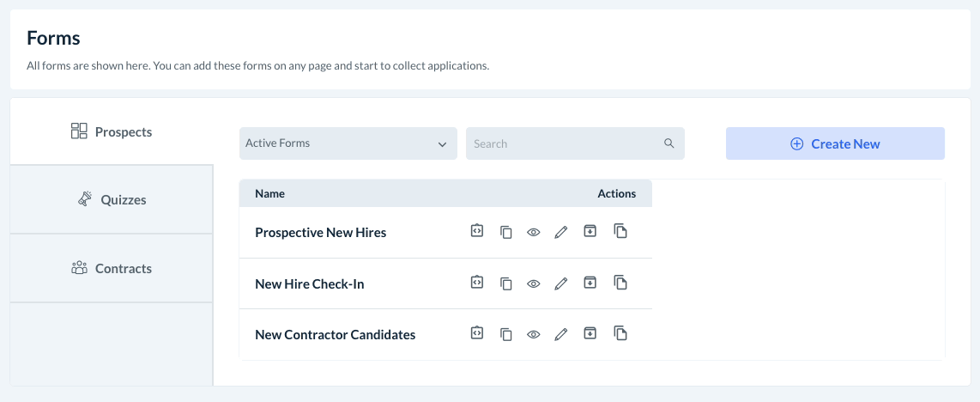This screenshot has width=980, height=402.
Task: Select the Prospects tab
Action: pos(112,131)
